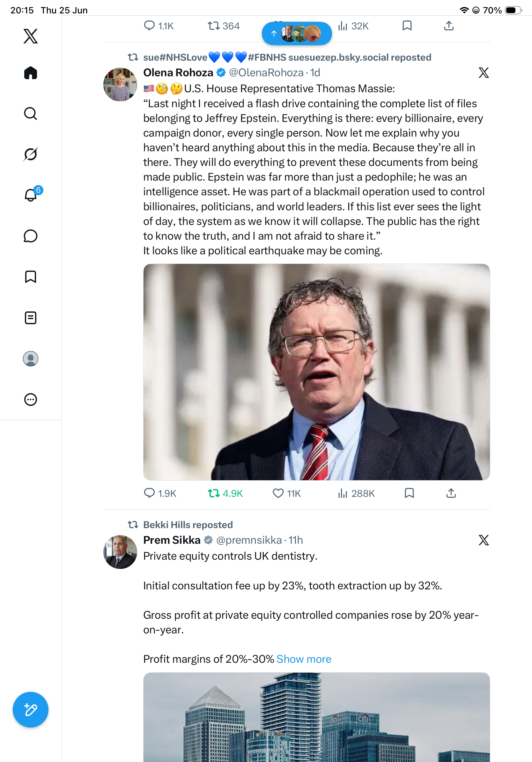
Task: Open Bookmarks in the sidebar
Action: point(31,277)
